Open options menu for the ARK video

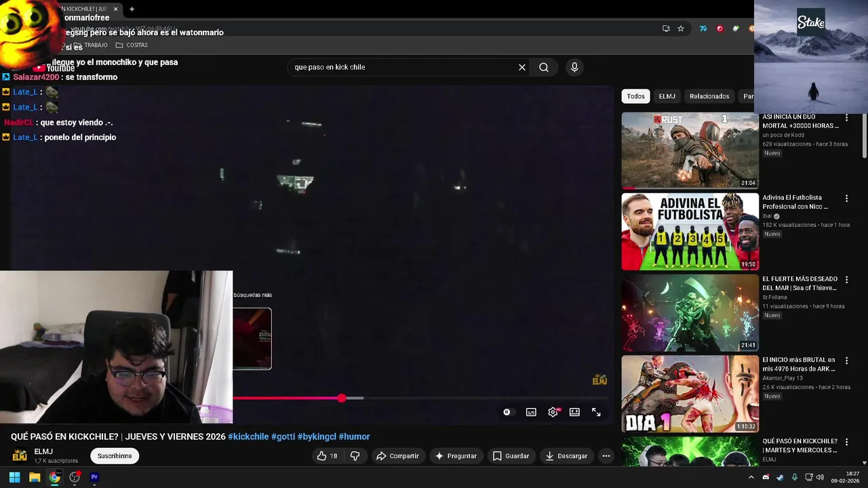[846, 361]
